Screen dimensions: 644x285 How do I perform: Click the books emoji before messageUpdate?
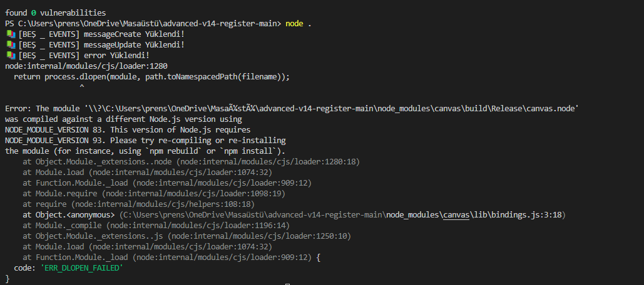pos(10,45)
